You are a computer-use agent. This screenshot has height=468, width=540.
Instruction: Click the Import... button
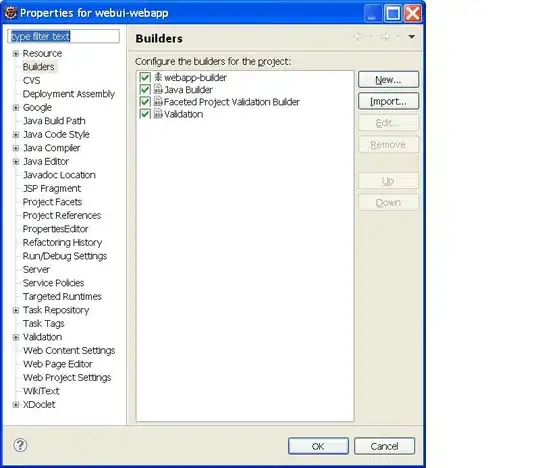click(x=388, y=101)
